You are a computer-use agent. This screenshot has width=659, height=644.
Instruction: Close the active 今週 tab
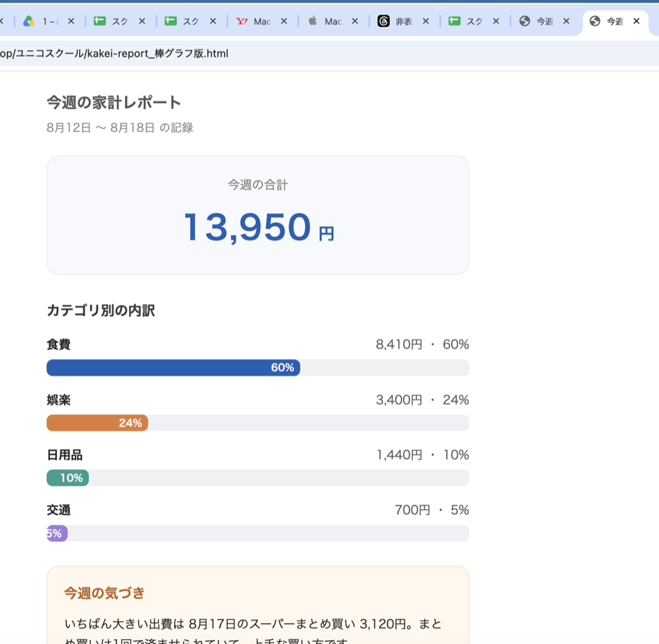pos(637,21)
